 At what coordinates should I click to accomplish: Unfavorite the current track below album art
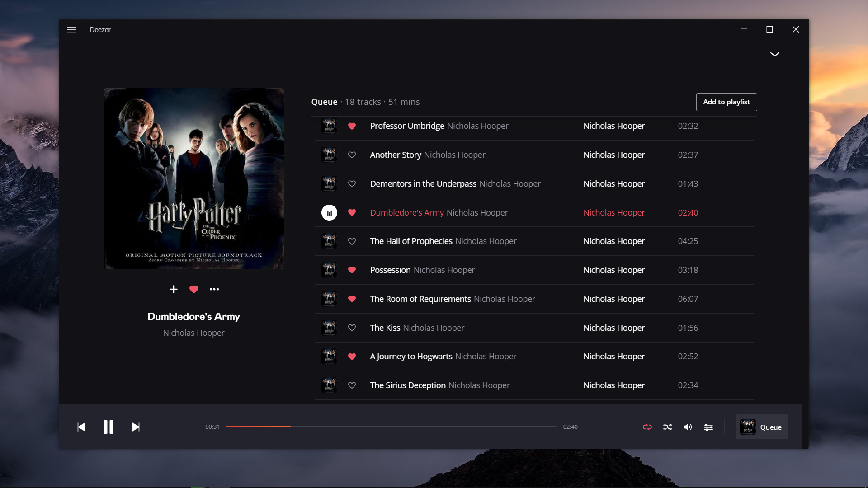194,289
